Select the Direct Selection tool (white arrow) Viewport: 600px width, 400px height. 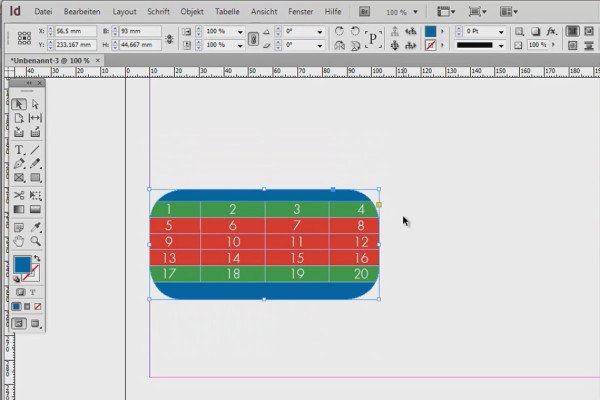pyautogui.click(x=35, y=104)
